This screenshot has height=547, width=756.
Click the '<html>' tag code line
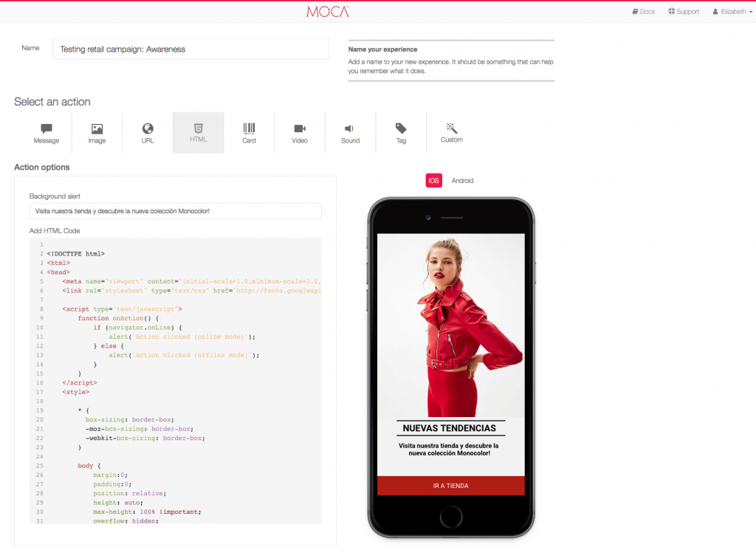(x=58, y=263)
